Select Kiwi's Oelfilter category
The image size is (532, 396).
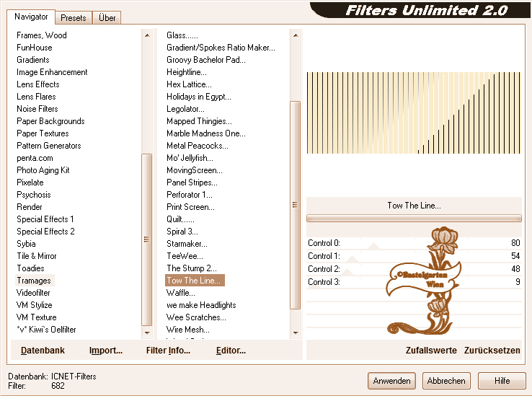click(x=46, y=330)
